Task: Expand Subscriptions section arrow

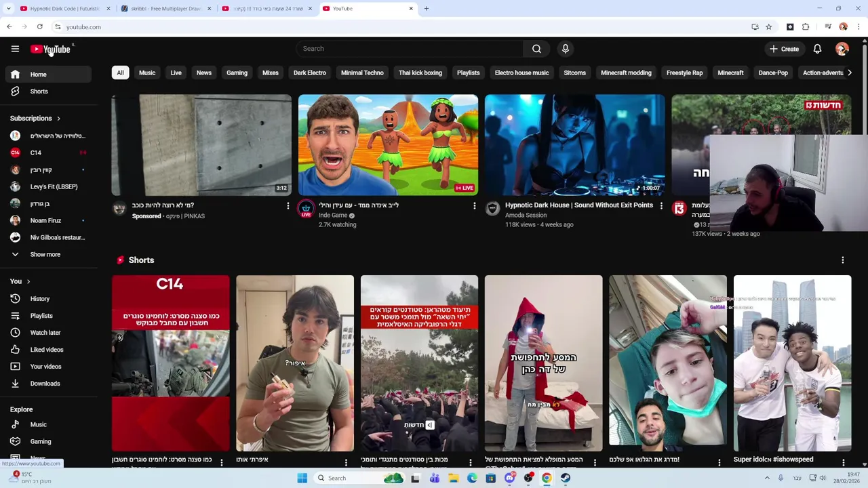Action: click(58, 119)
